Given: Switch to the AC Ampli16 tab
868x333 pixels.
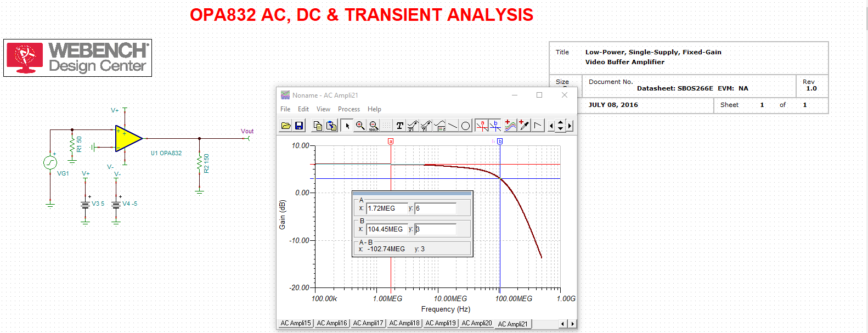Looking at the screenshot, I should point(332,323).
